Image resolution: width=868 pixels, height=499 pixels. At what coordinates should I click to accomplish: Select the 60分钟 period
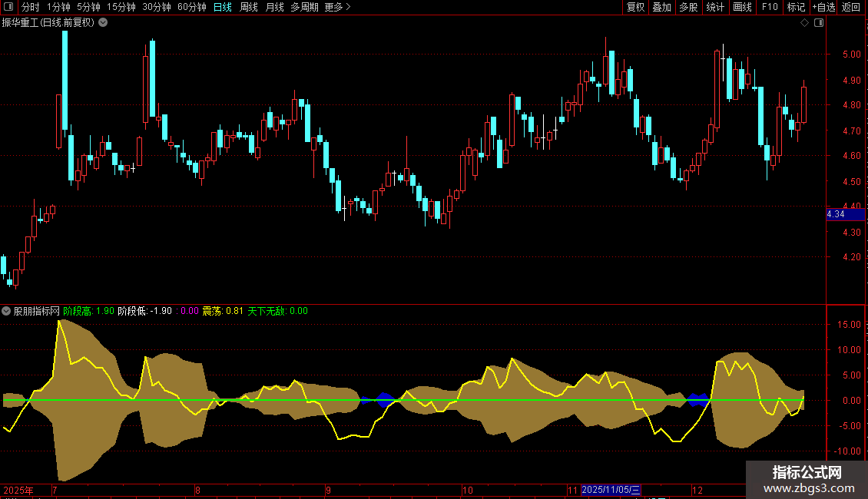(x=192, y=7)
